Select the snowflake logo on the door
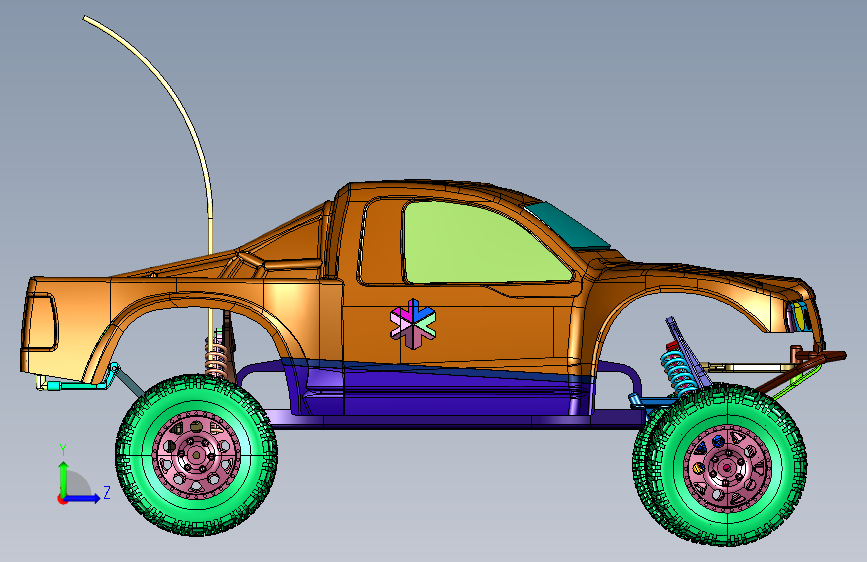Viewport: 867px width, 562px height. click(x=413, y=324)
